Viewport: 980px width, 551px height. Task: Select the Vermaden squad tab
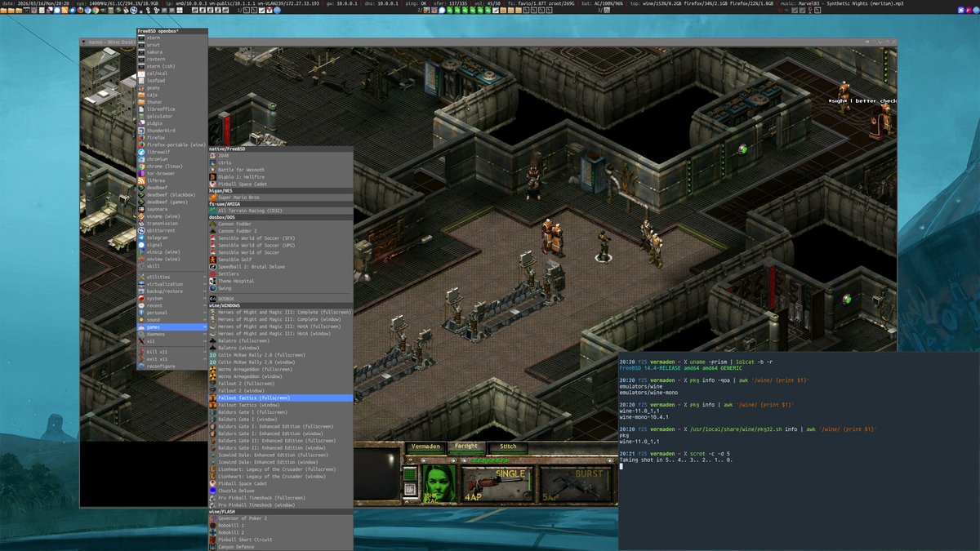click(425, 447)
